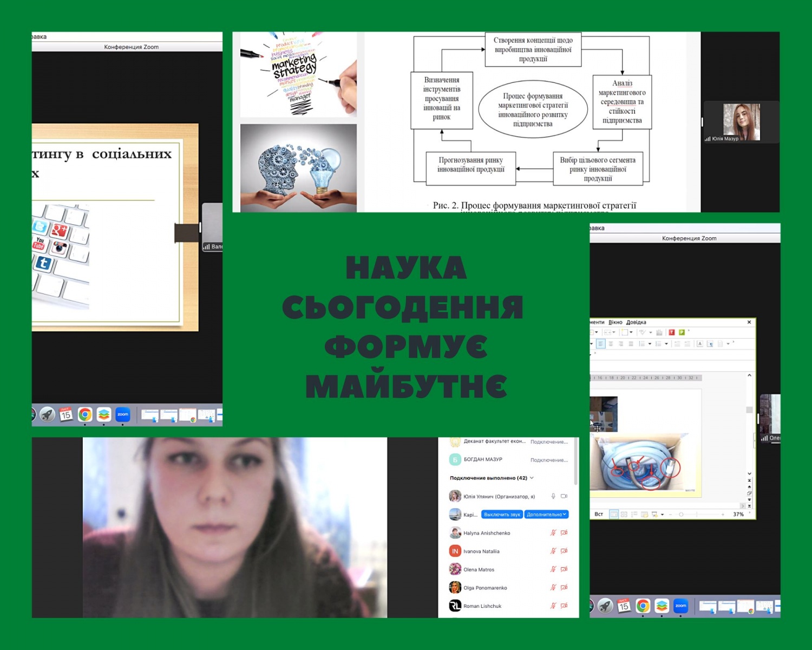Click the Вст insert mode indicator

click(x=599, y=514)
